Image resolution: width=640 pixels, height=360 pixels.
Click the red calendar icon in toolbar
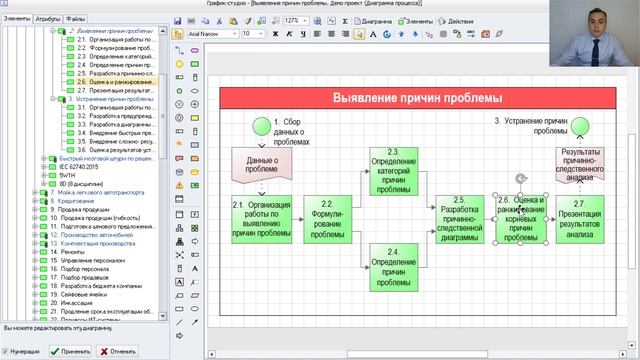coord(485,34)
